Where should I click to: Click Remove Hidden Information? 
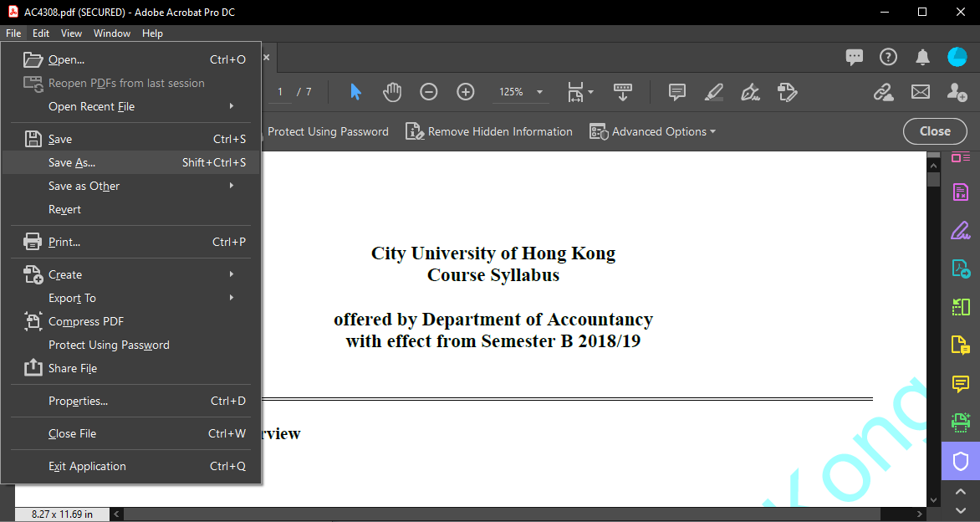[490, 131]
